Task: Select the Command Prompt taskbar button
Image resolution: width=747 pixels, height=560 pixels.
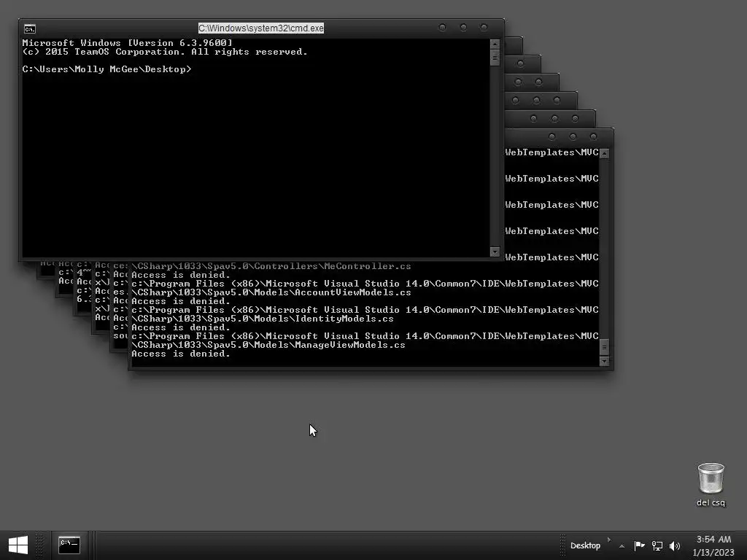Action: coord(69,545)
